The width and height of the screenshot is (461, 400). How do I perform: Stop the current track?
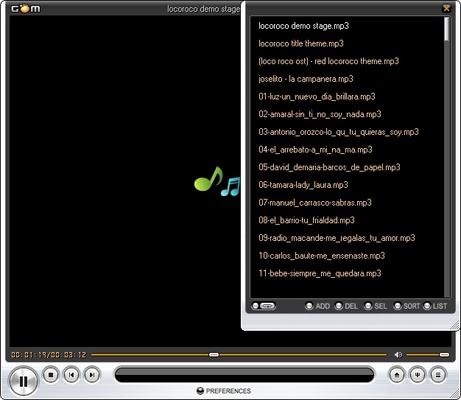tap(51, 375)
